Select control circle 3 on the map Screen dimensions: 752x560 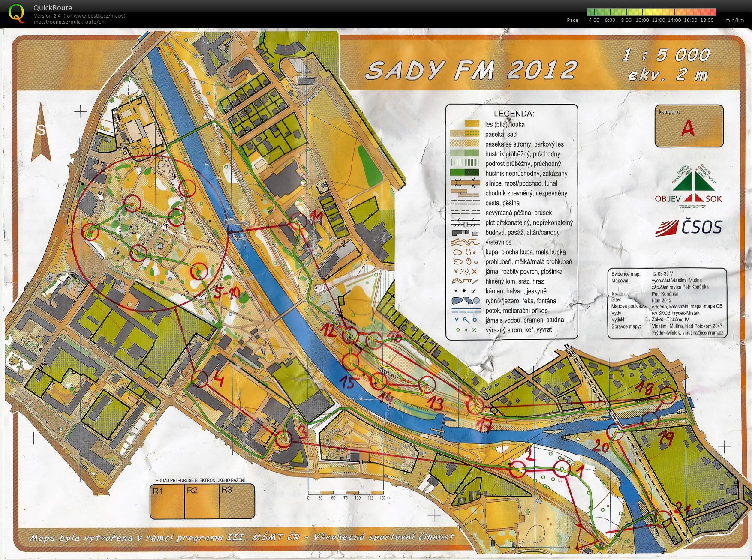point(283,439)
